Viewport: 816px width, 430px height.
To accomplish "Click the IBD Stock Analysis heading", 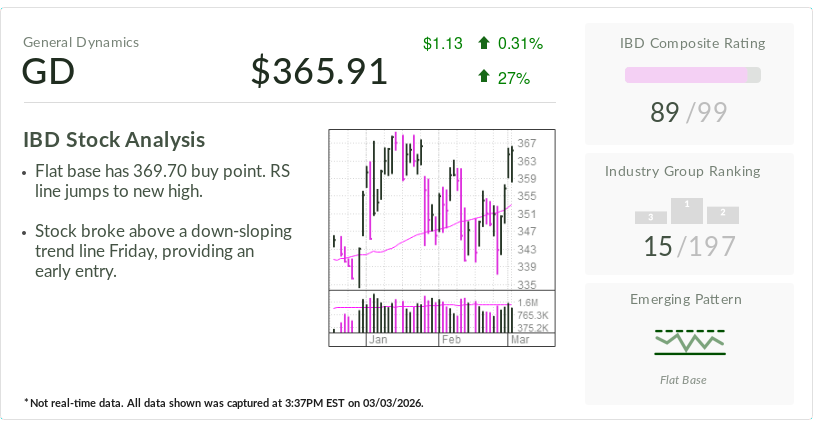I will coord(114,139).
